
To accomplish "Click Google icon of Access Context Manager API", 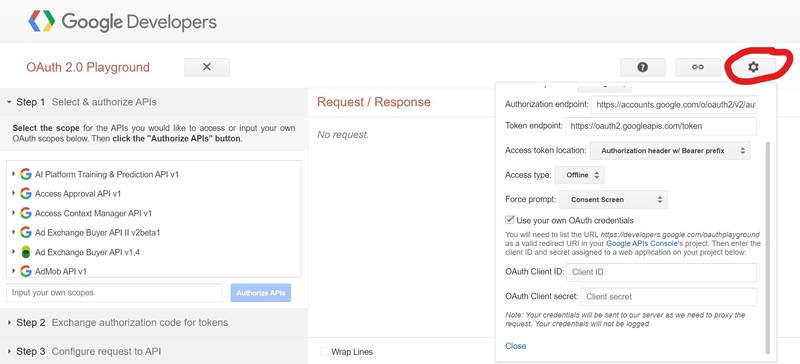I will 26,213.
